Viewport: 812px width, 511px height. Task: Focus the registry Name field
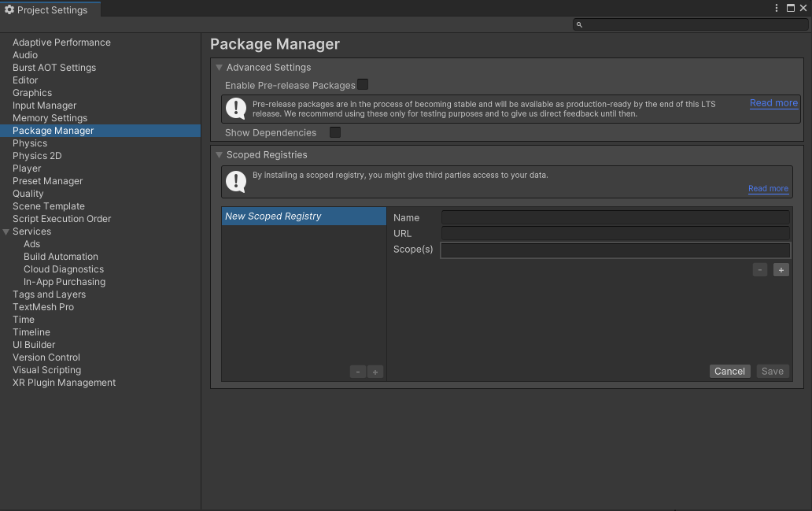[616, 217]
